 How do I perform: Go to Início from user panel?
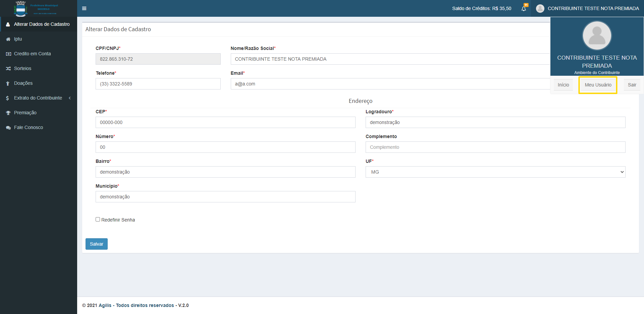563,85
